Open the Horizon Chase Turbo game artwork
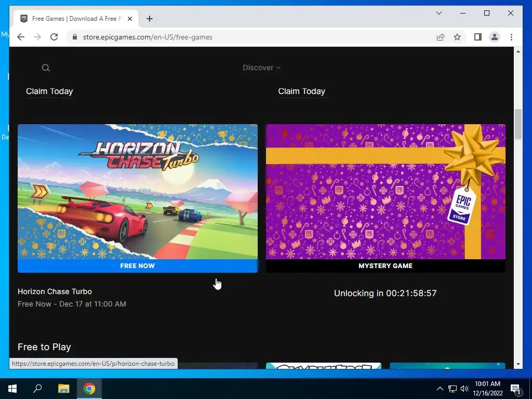Screen dimensions: 532x399 (138, 192)
